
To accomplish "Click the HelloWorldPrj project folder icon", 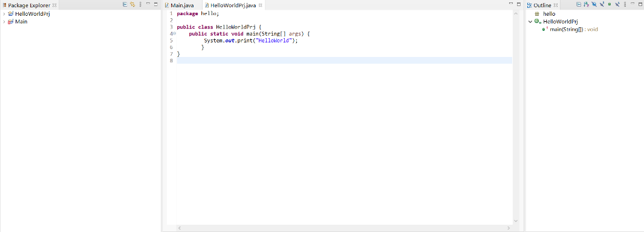I will click(x=11, y=13).
